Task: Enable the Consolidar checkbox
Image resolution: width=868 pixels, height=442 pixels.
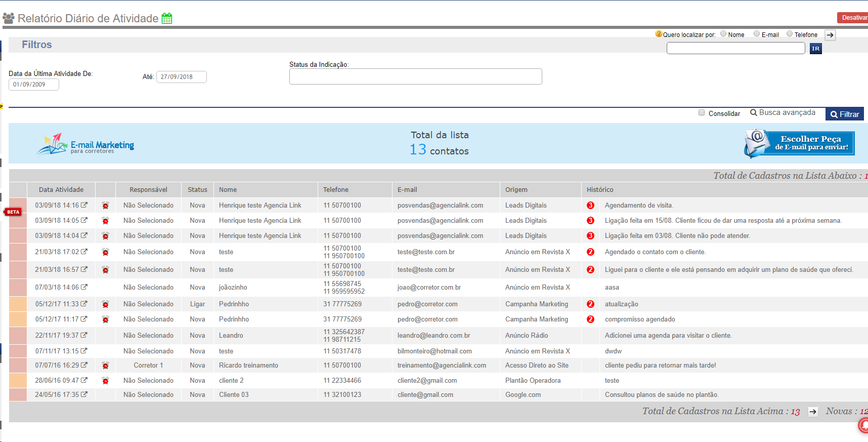Action: click(702, 113)
